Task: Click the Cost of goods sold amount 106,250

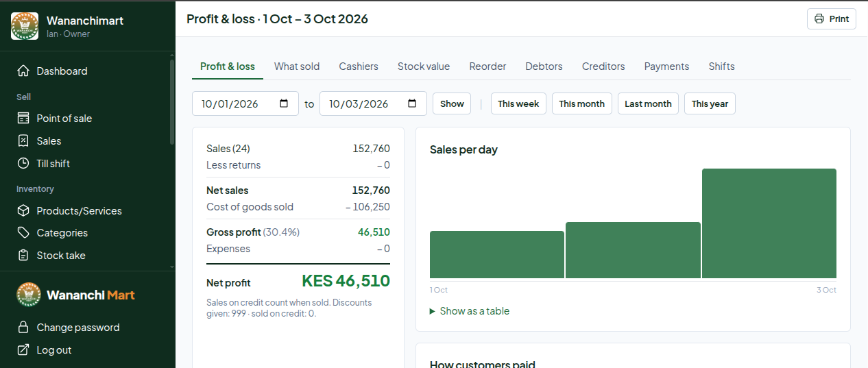Action: tap(367, 207)
